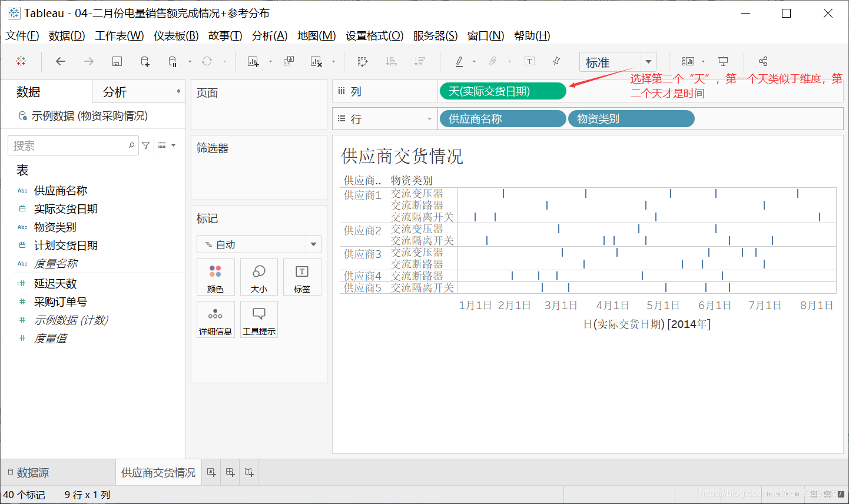Click the 供应商1 row header

tap(363, 195)
